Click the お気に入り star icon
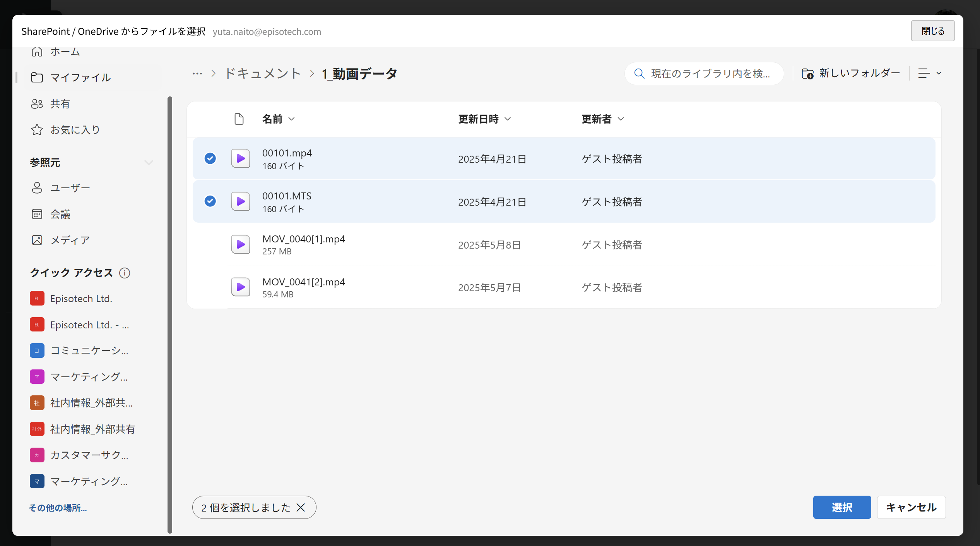980x546 pixels. pos(37,130)
